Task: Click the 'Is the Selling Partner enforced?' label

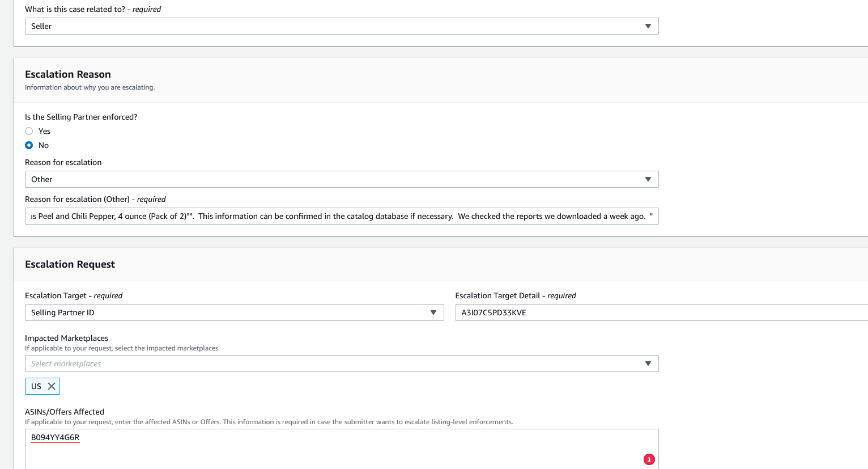Action: point(81,117)
